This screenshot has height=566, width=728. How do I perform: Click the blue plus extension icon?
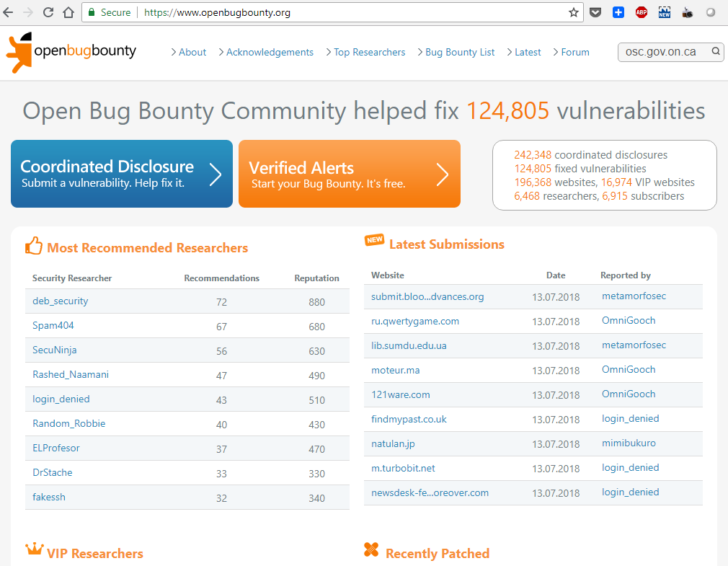618,12
